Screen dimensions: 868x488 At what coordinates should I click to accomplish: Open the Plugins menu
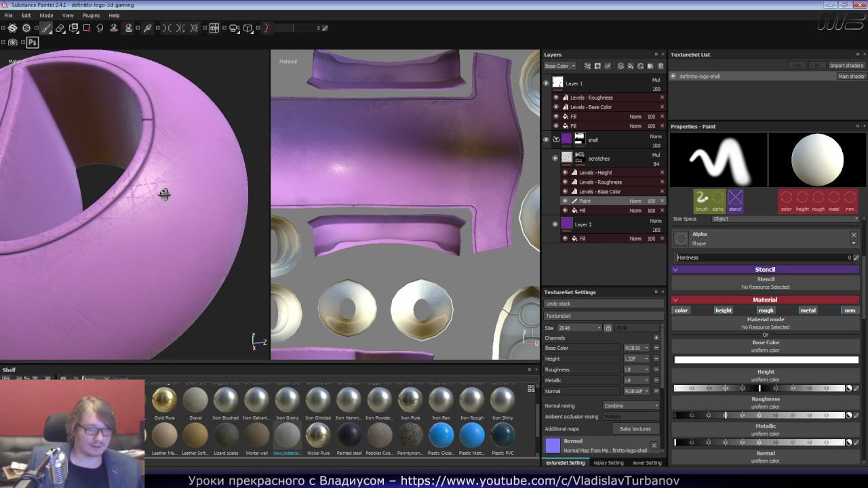[91, 15]
